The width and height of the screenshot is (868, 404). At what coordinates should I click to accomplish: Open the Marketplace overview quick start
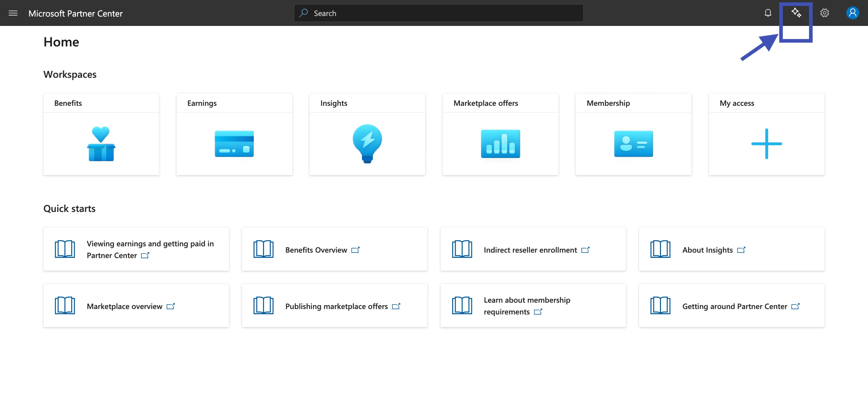pos(136,305)
